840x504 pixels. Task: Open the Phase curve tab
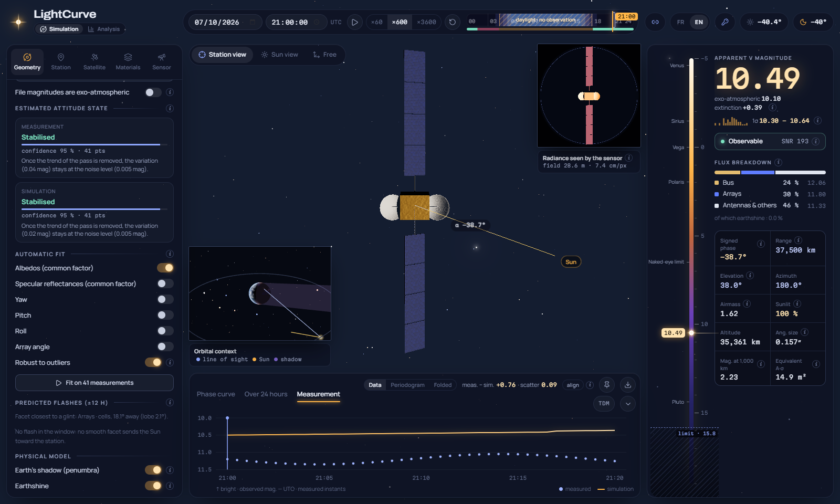coord(216,394)
